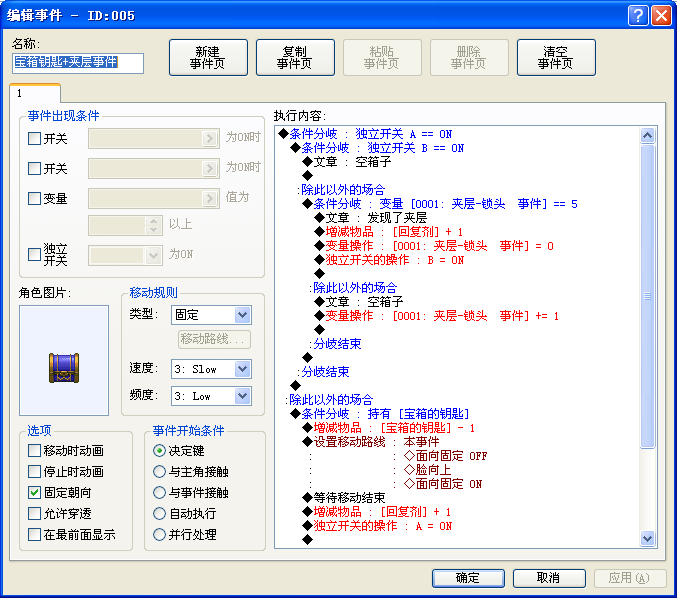The height and width of the screenshot is (598, 677).
Task: Click the command list scrollbar thumb
Action: coord(647,297)
